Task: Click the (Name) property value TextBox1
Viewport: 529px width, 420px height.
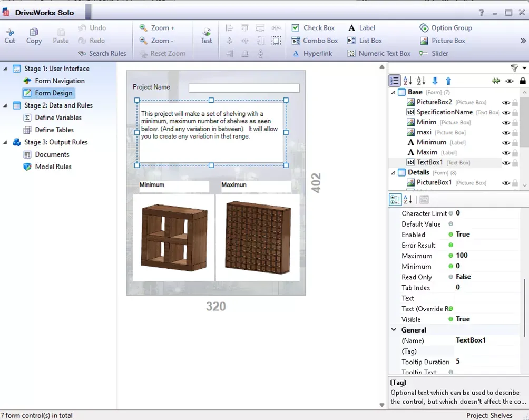Action: 471,340
